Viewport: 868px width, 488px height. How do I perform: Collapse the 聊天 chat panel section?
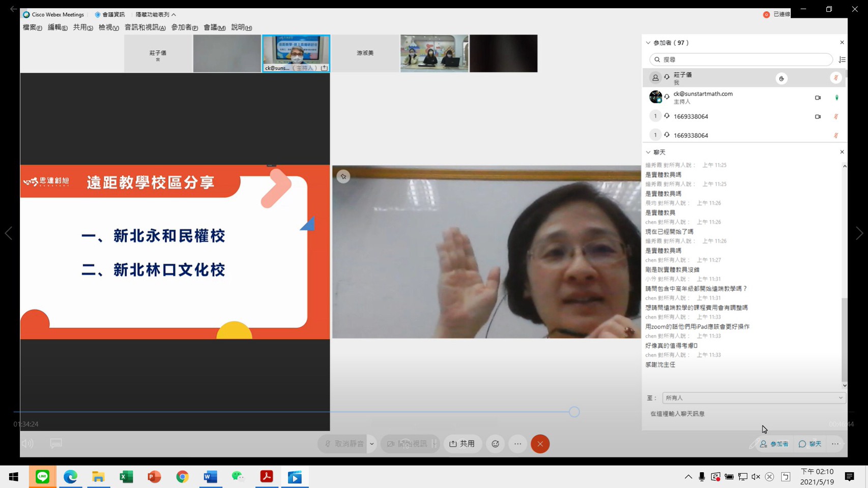pyautogui.click(x=648, y=152)
